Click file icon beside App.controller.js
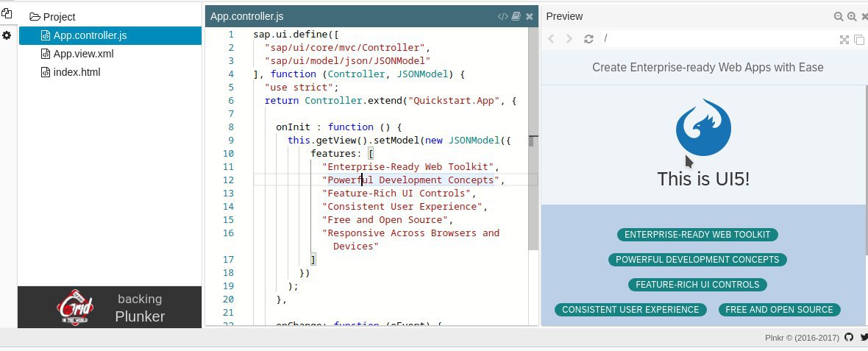This screenshot has width=868, height=351. 46,35
